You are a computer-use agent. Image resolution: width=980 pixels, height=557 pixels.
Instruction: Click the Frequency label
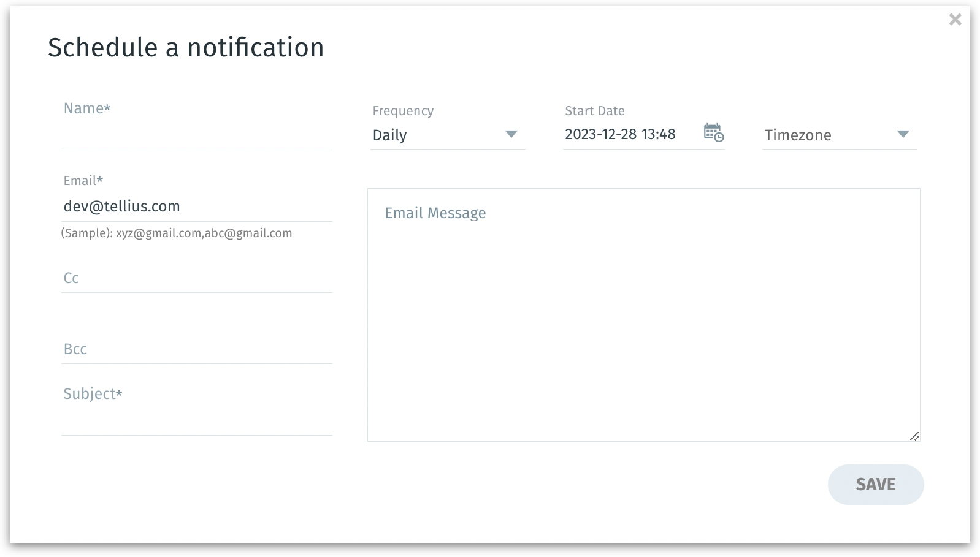403,111
